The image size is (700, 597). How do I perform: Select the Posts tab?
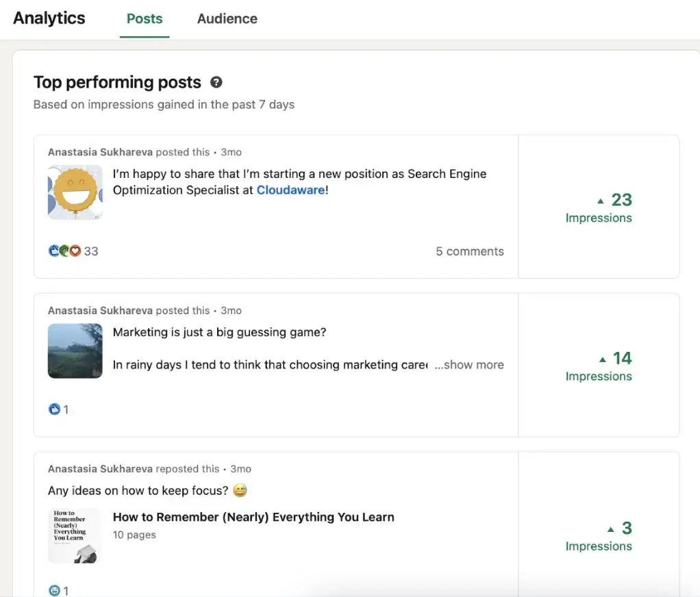tap(145, 18)
